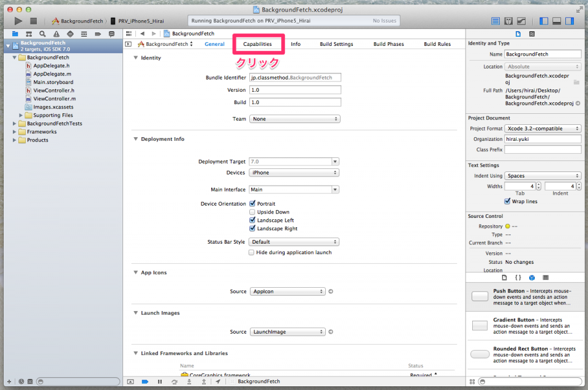This screenshot has height=390, width=588.
Task: Open the Devices dropdown showing iPhone
Action: tap(294, 173)
